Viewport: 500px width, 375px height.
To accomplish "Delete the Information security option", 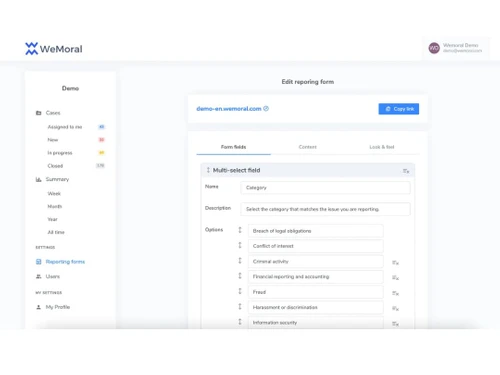I will pyautogui.click(x=395, y=324).
